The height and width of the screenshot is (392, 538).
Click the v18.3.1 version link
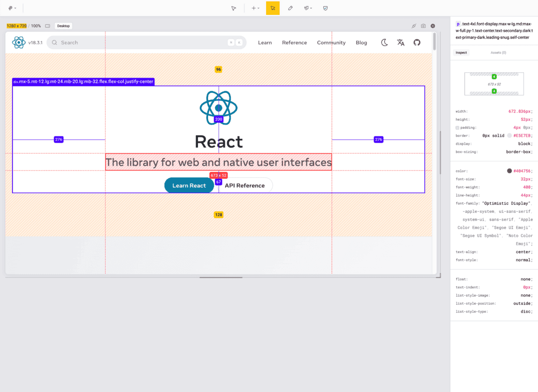click(x=36, y=43)
